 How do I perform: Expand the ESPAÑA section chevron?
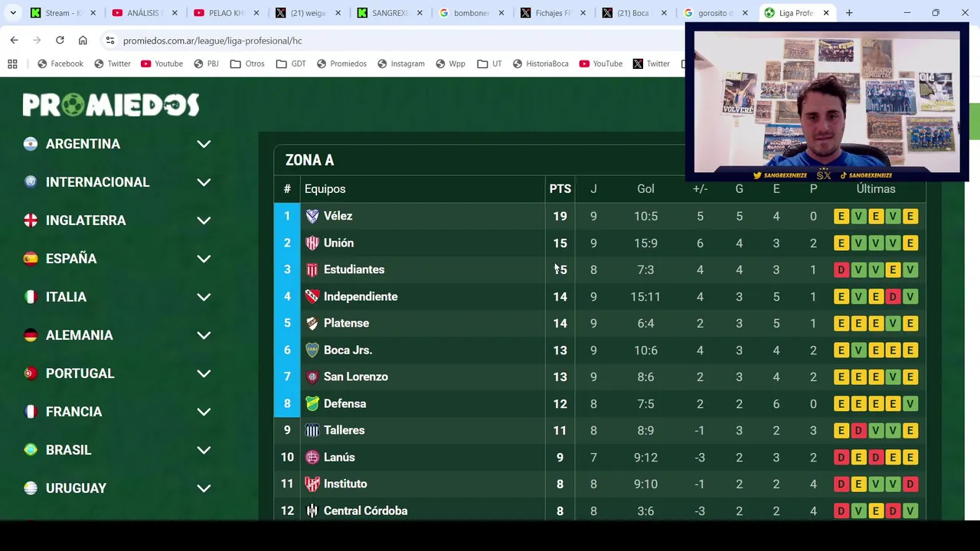coord(204,259)
